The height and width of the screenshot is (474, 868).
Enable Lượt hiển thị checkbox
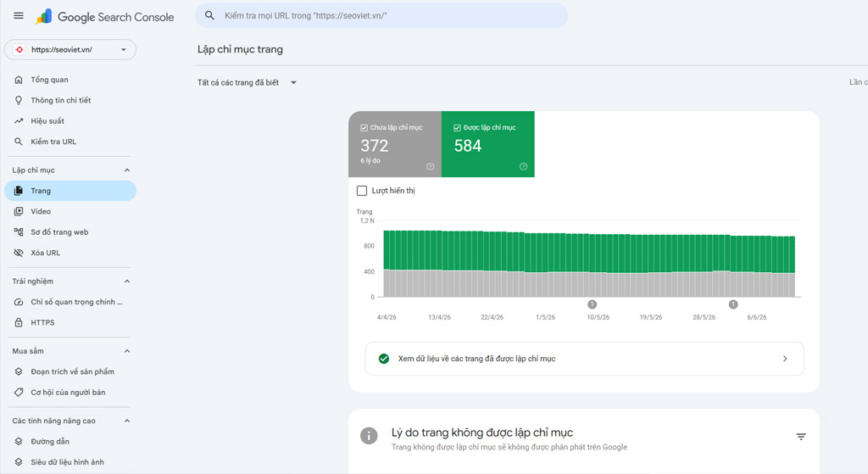362,191
